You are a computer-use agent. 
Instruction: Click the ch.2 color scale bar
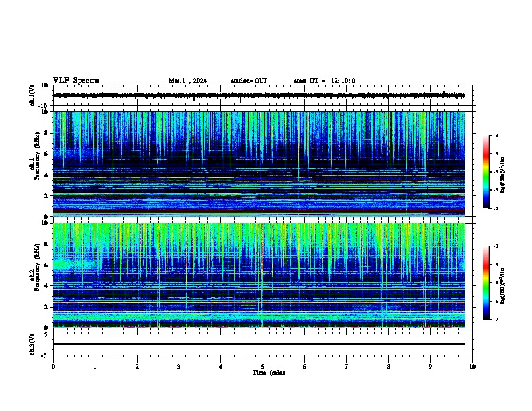486,283
